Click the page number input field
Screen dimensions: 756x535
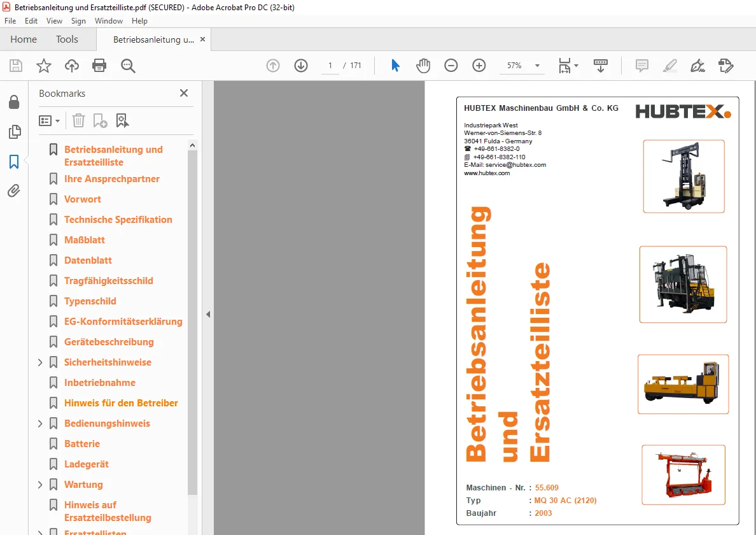[x=330, y=66]
